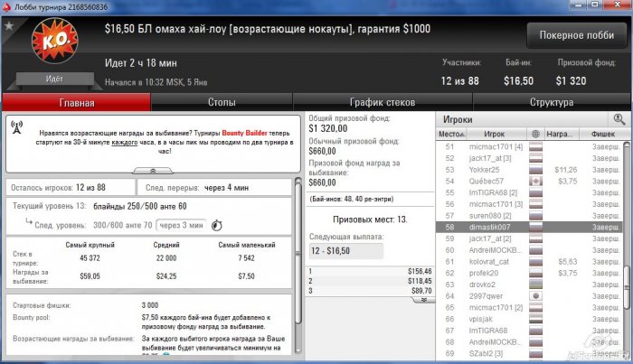Click Canada flag for Québec57
This screenshot has width=633, height=364.
pos(535,181)
